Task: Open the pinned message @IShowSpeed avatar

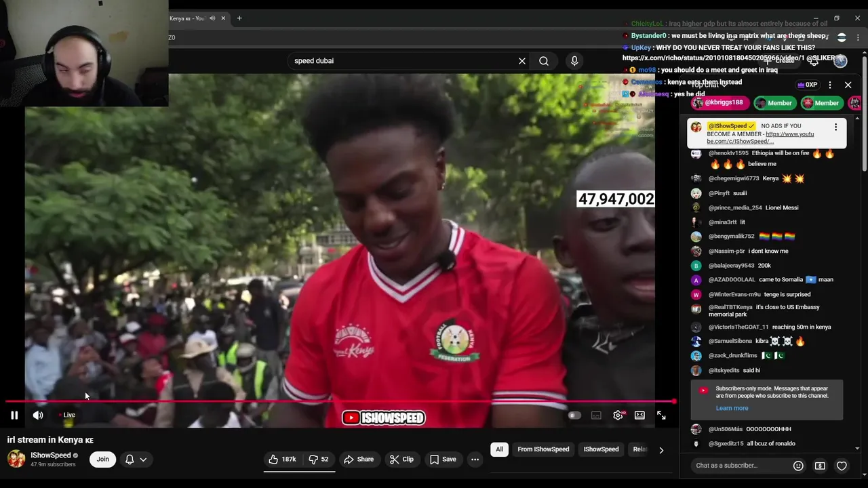Action: (696, 127)
